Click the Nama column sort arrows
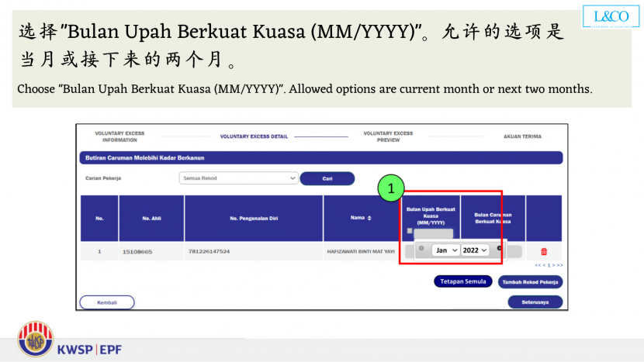 pyautogui.click(x=369, y=218)
